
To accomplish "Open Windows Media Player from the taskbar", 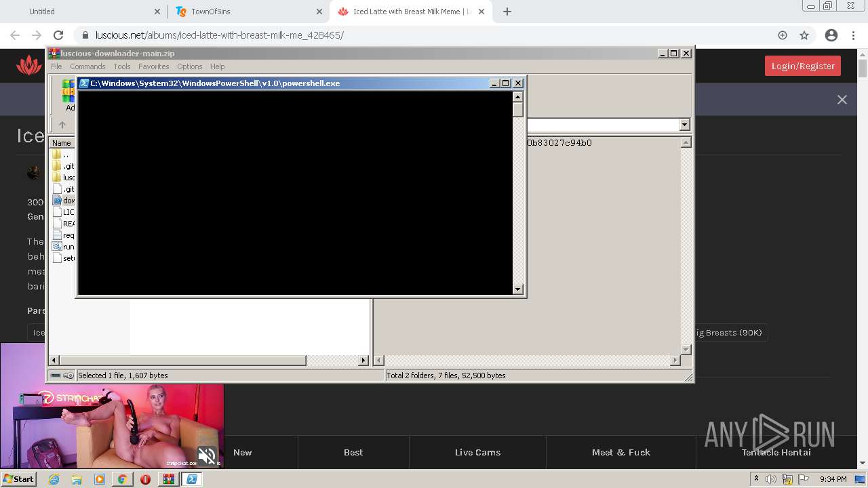I will 100,479.
